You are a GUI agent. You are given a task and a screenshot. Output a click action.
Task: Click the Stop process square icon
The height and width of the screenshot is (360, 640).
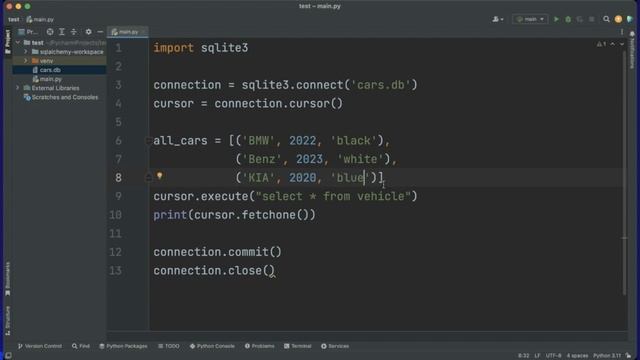tap(591, 19)
